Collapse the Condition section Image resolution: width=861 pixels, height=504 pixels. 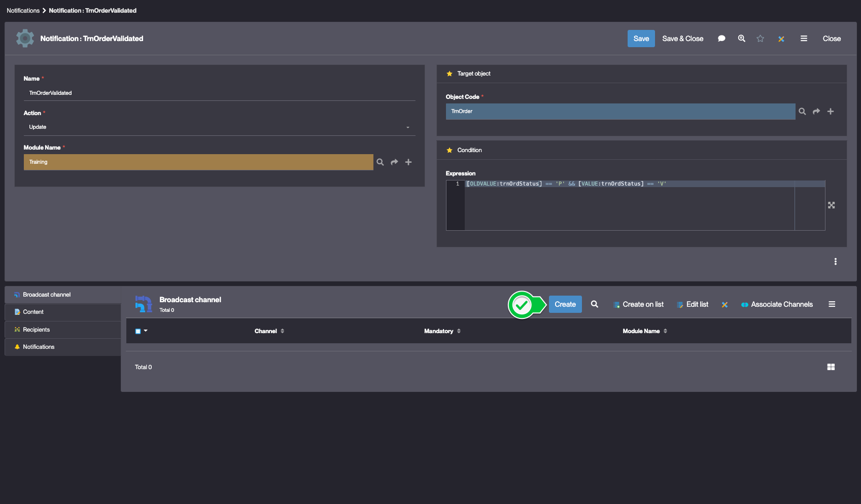469,150
